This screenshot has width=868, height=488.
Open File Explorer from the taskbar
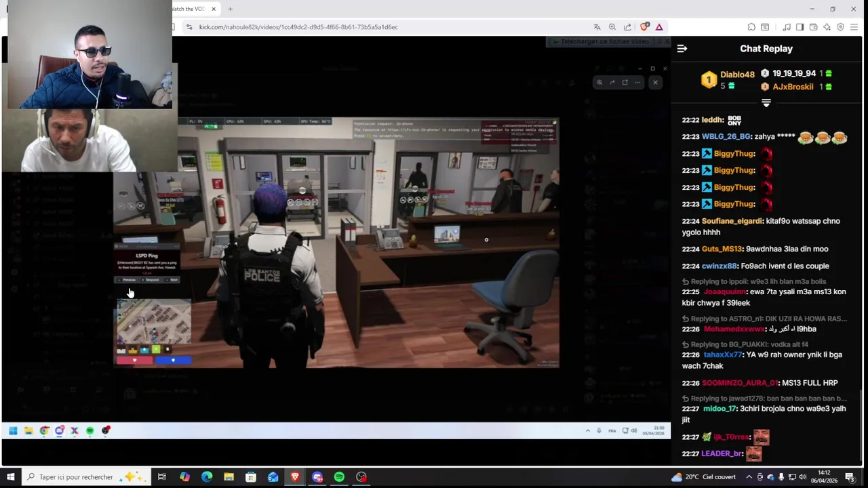pyautogui.click(x=229, y=476)
